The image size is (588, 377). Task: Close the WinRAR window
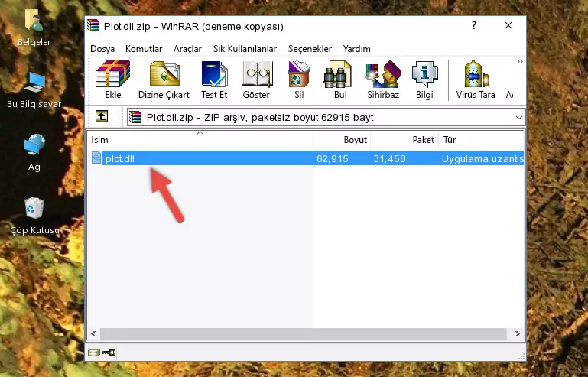coord(508,25)
